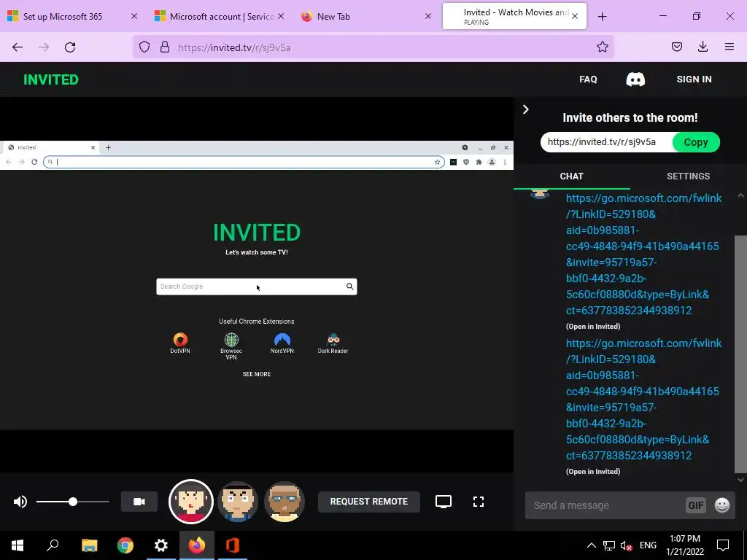Select the red-shirt avatar with white ring
Screen dimensions: 747x560
coord(191,502)
